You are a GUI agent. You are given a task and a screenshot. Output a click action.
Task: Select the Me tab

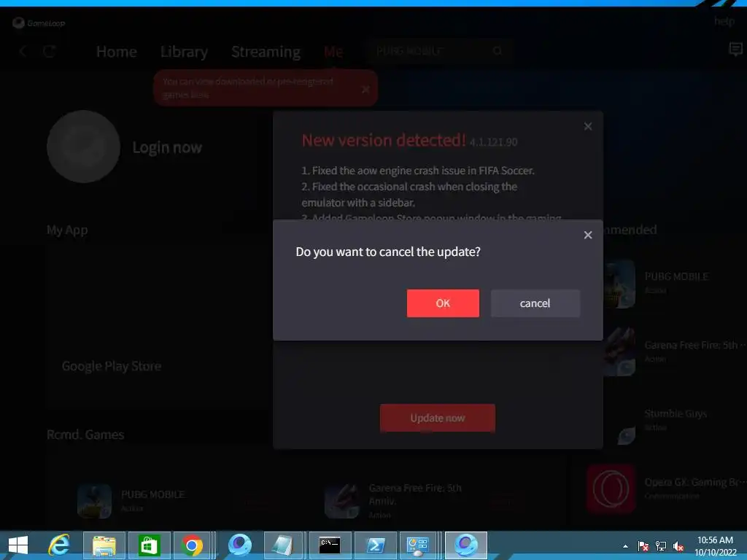333,52
